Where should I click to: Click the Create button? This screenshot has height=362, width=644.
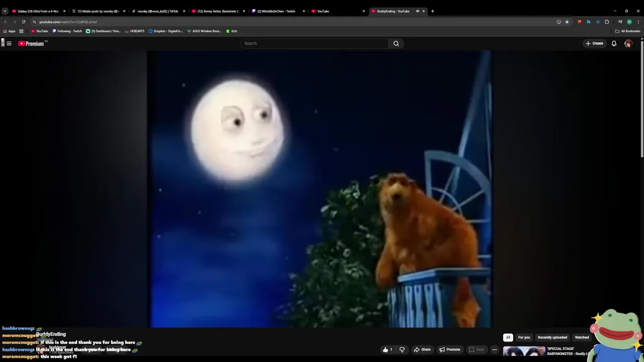pyautogui.click(x=594, y=43)
